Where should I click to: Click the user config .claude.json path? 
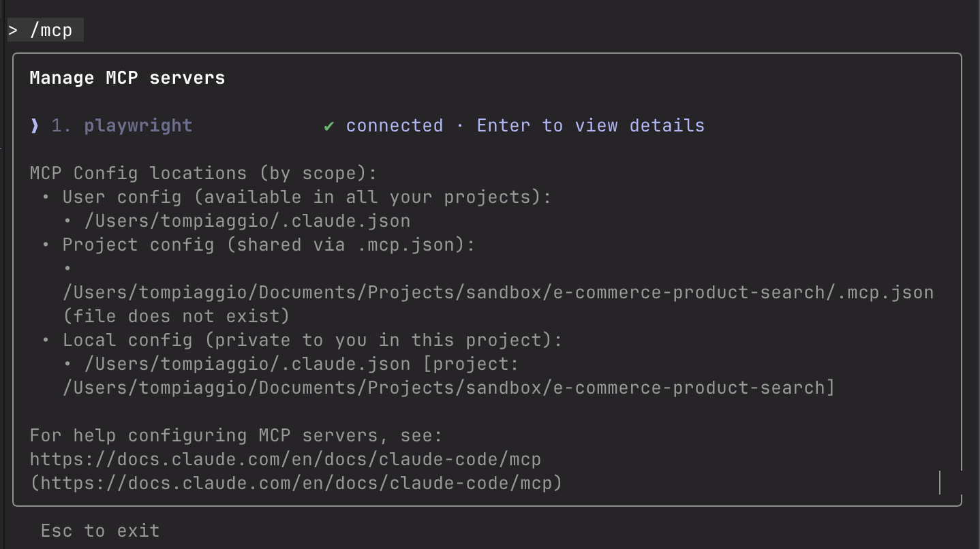tap(247, 221)
